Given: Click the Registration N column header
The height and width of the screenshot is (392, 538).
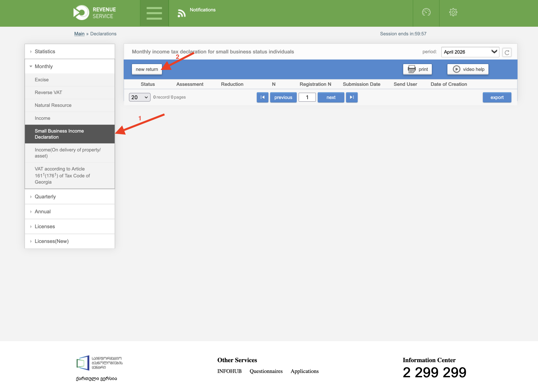Looking at the screenshot, I should click(x=315, y=84).
